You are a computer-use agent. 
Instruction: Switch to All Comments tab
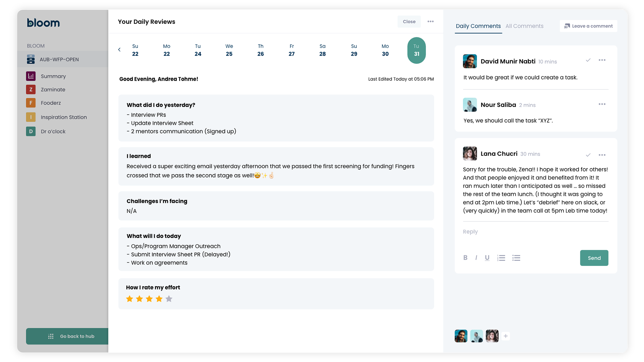(524, 26)
